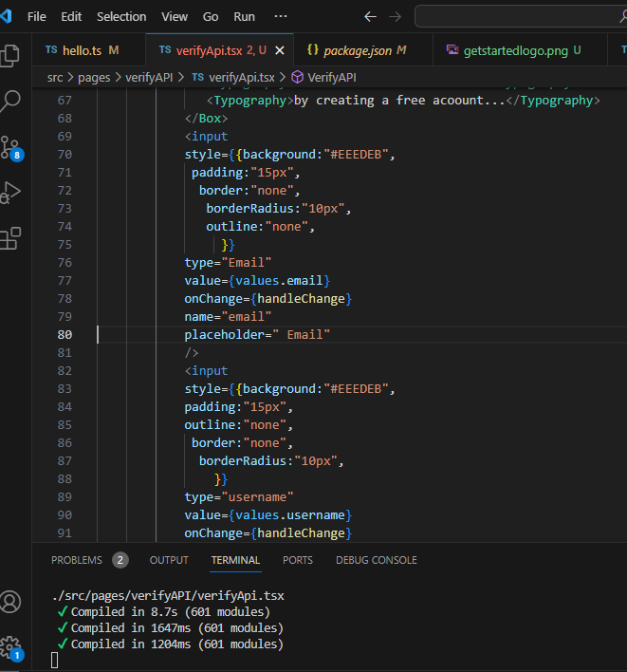Open the Run and Debug view
The height and width of the screenshot is (672, 627).
10,193
